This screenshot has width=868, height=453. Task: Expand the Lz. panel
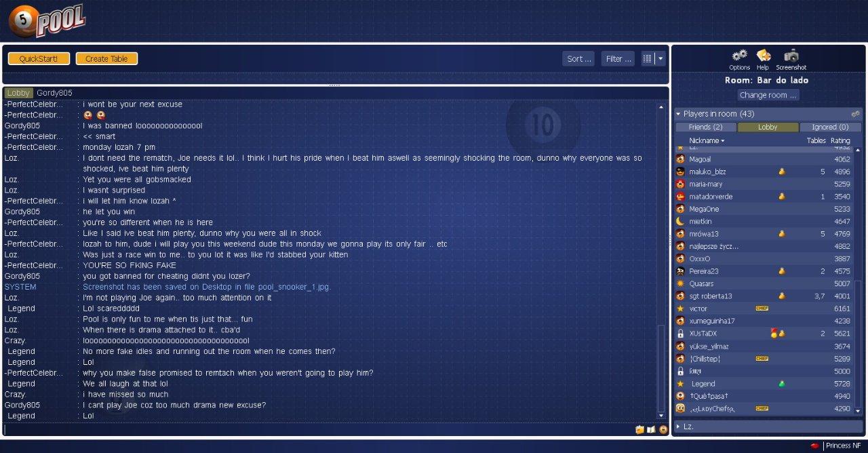coord(679,427)
